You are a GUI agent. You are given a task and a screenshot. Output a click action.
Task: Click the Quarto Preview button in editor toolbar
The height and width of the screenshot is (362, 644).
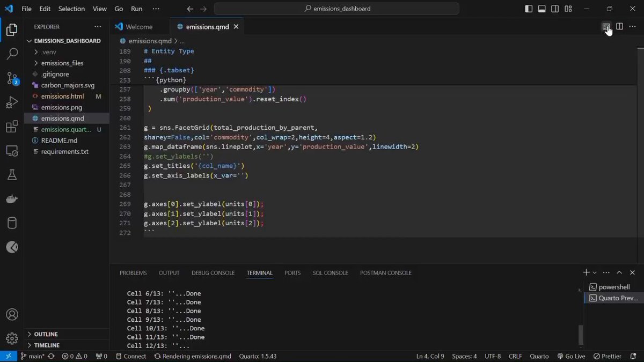[x=606, y=26]
